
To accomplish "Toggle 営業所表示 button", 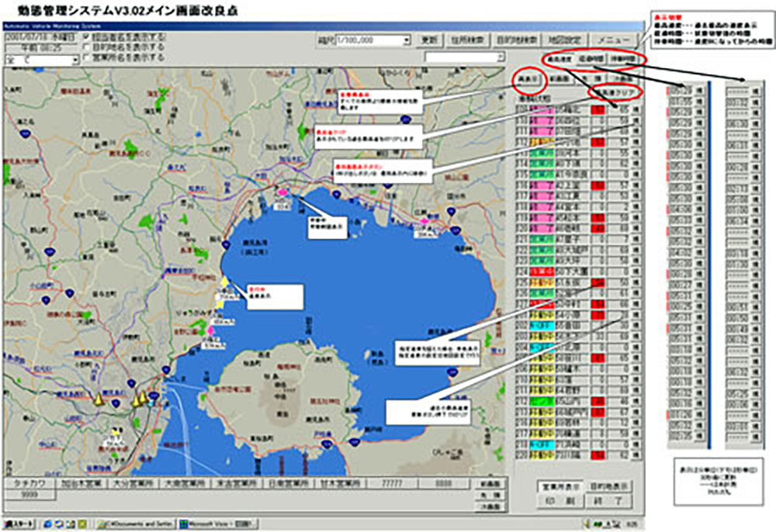I will pos(561,487).
